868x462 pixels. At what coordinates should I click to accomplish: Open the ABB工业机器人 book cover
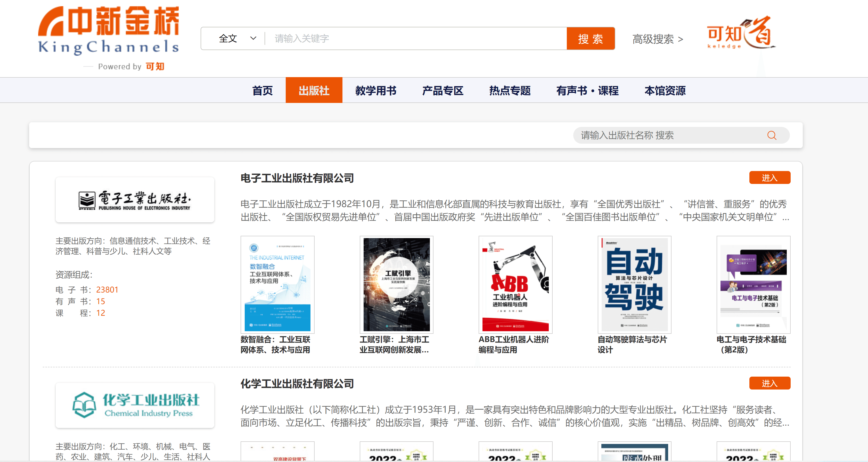pos(515,285)
